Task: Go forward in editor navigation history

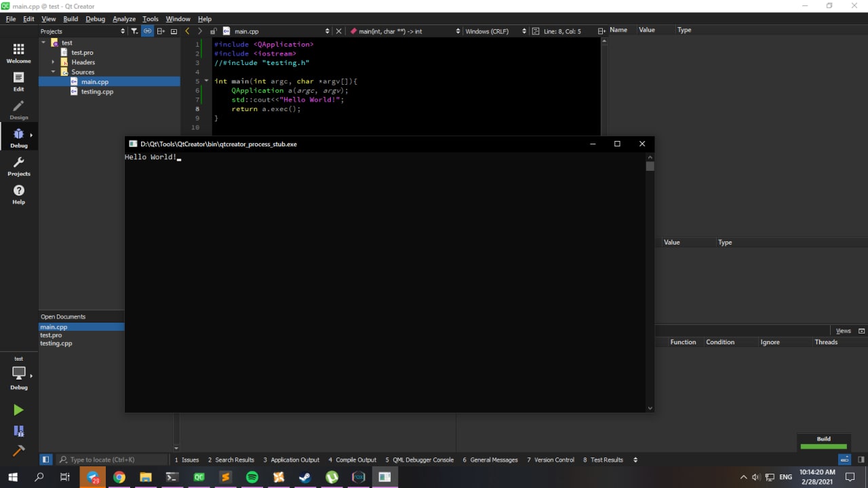Action: pyautogui.click(x=199, y=31)
